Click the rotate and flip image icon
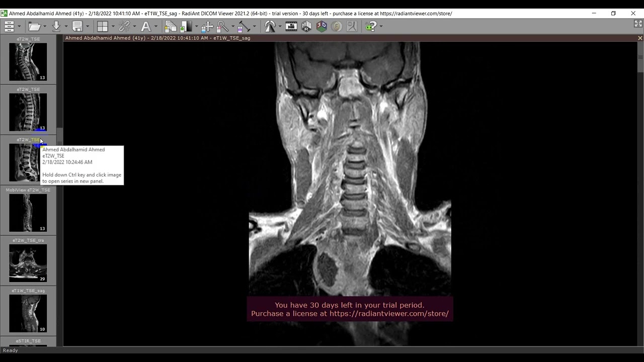The image size is (644, 362). tap(270, 26)
